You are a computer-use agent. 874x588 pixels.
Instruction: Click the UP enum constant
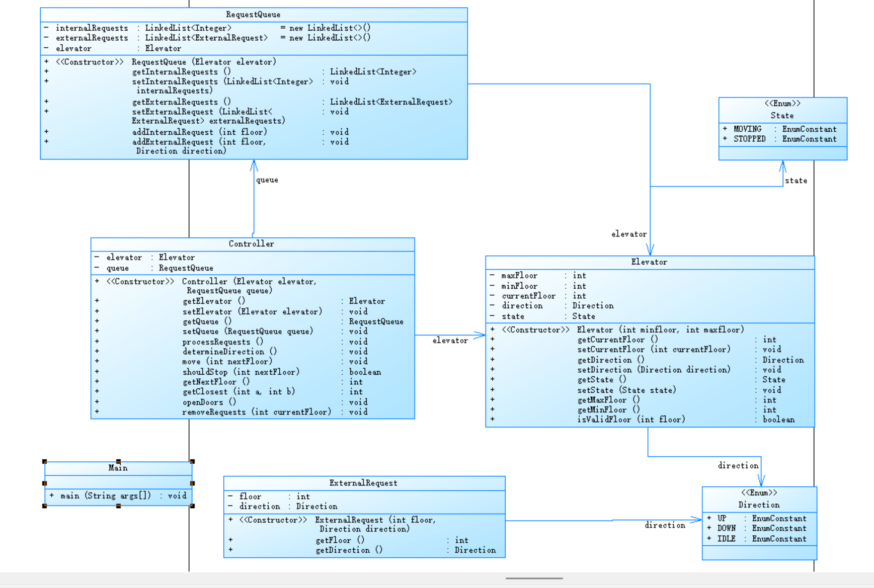(757, 519)
